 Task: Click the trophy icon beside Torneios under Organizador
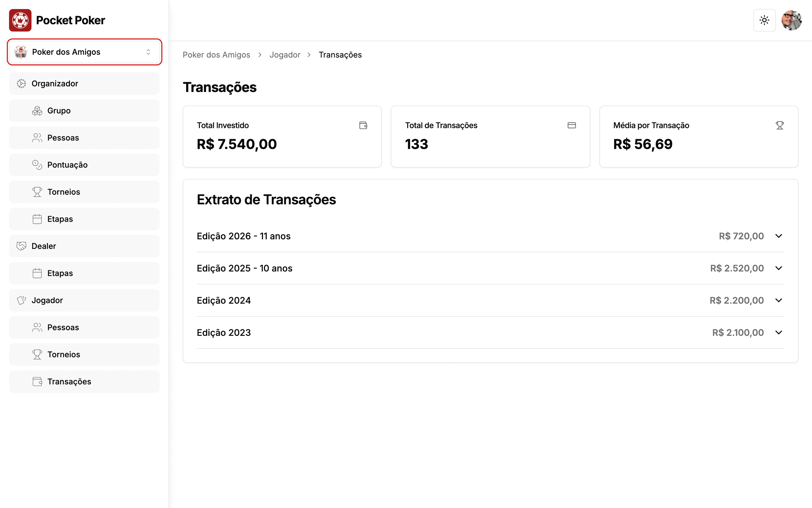coord(37,192)
